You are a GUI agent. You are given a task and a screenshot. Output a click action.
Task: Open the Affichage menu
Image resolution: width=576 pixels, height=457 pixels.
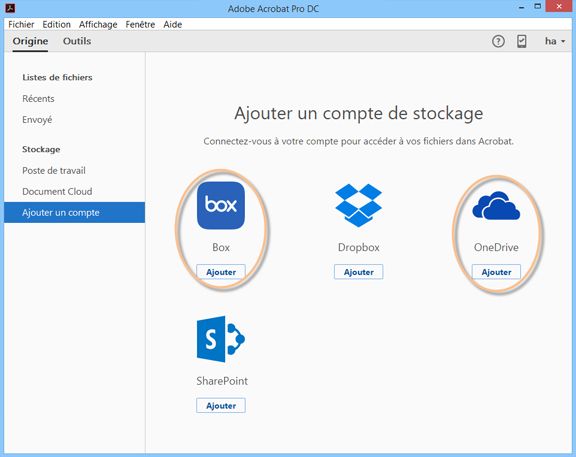[x=98, y=25]
